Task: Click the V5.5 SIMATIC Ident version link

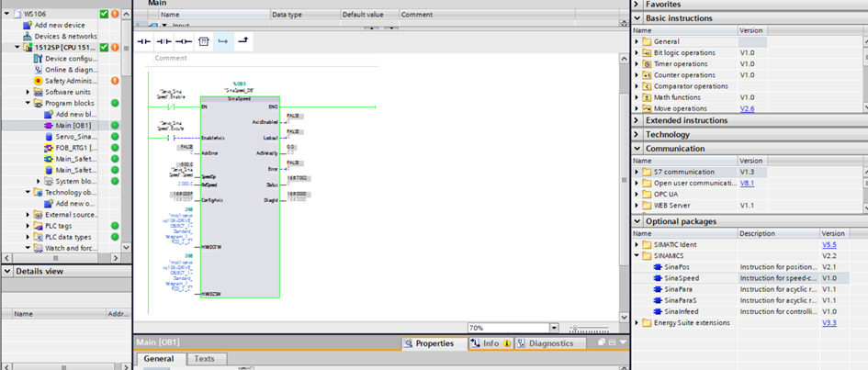Action: coord(829,244)
